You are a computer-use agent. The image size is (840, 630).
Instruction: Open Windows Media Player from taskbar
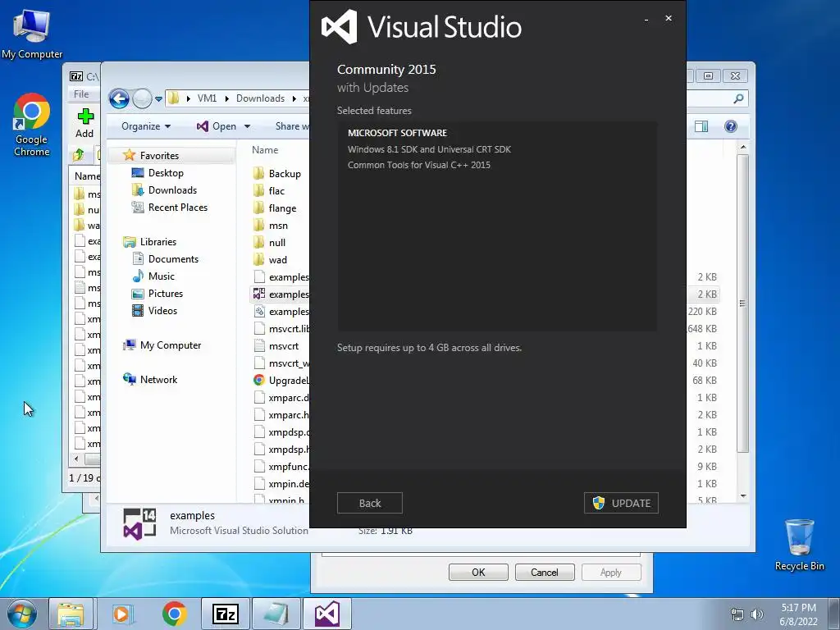click(x=121, y=614)
